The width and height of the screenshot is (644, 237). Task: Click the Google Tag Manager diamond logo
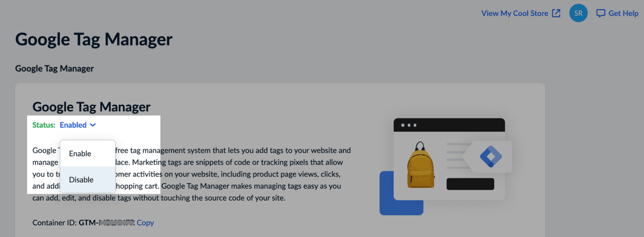491,156
